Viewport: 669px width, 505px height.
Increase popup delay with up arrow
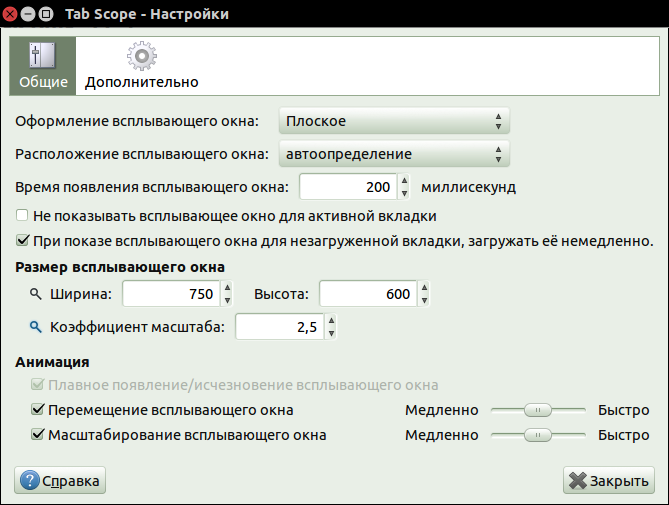[404, 181]
